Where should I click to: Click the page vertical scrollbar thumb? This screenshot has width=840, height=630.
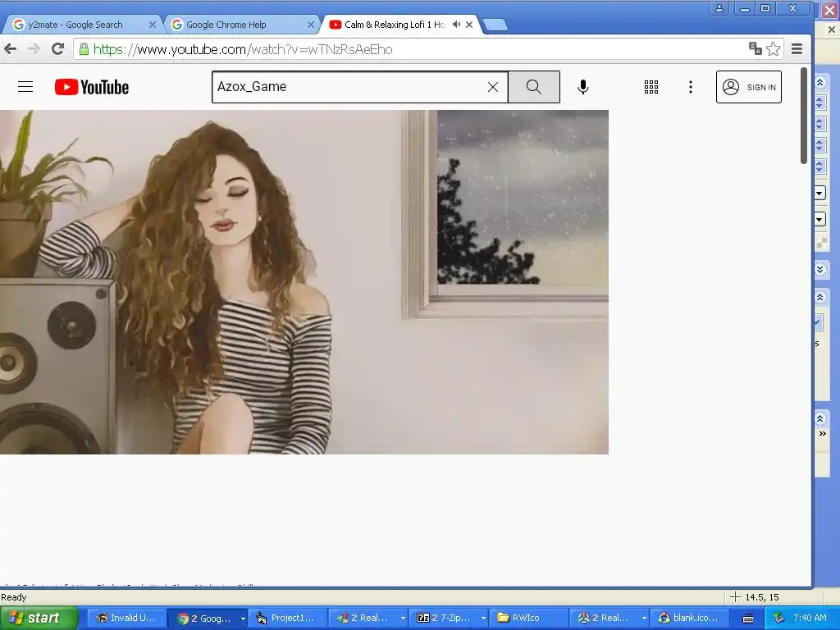click(x=804, y=116)
